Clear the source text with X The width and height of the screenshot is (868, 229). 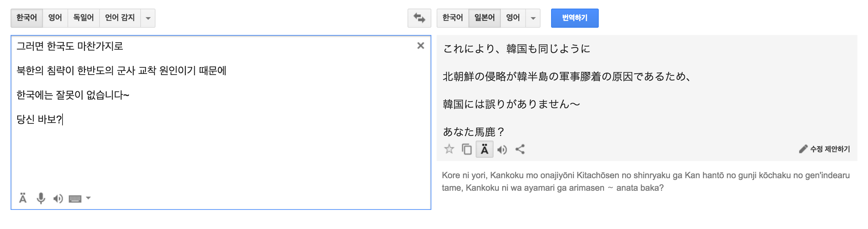click(420, 46)
